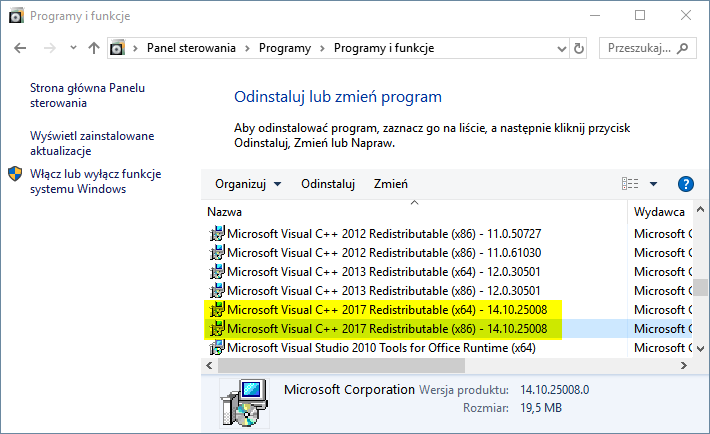Click the shield icon beside Windows features
Image resolution: width=710 pixels, height=434 pixels.
[x=15, y=174]
